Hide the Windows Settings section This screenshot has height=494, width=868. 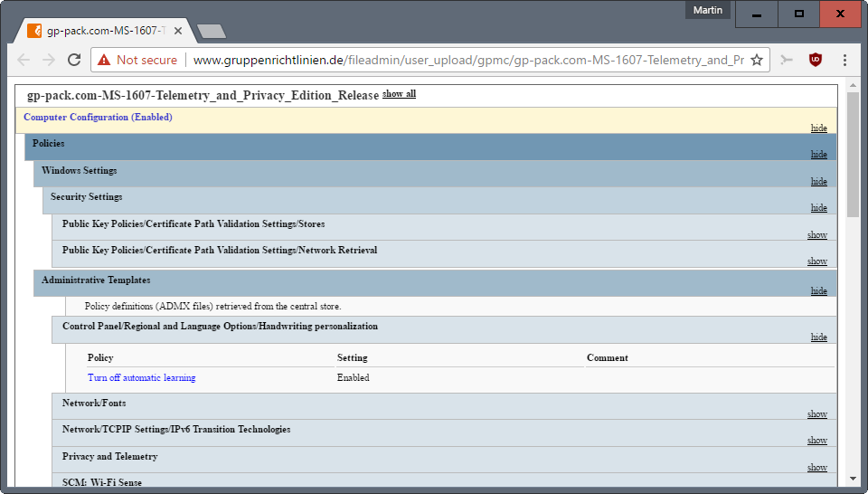coord(819,181)
